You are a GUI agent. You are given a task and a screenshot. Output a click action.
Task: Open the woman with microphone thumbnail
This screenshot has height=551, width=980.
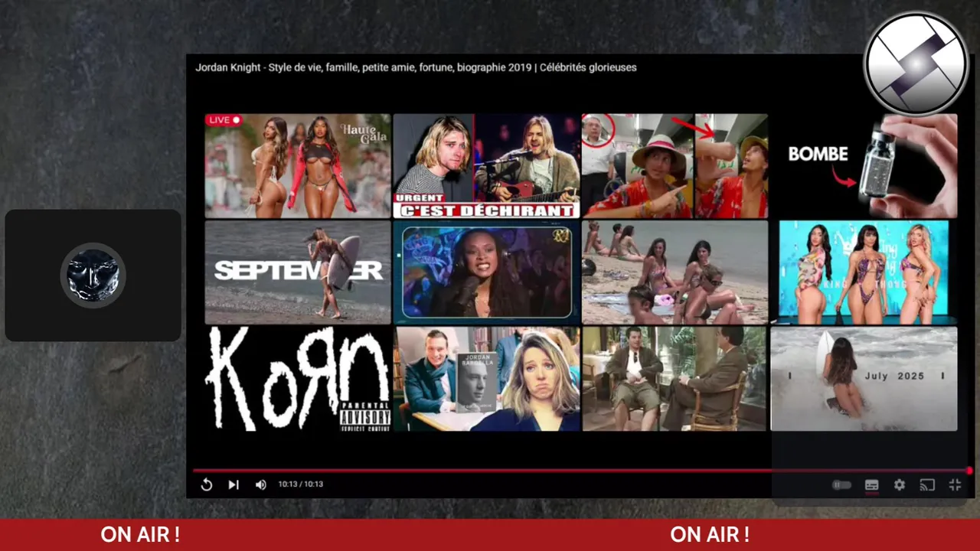click(x=486, y=272)
